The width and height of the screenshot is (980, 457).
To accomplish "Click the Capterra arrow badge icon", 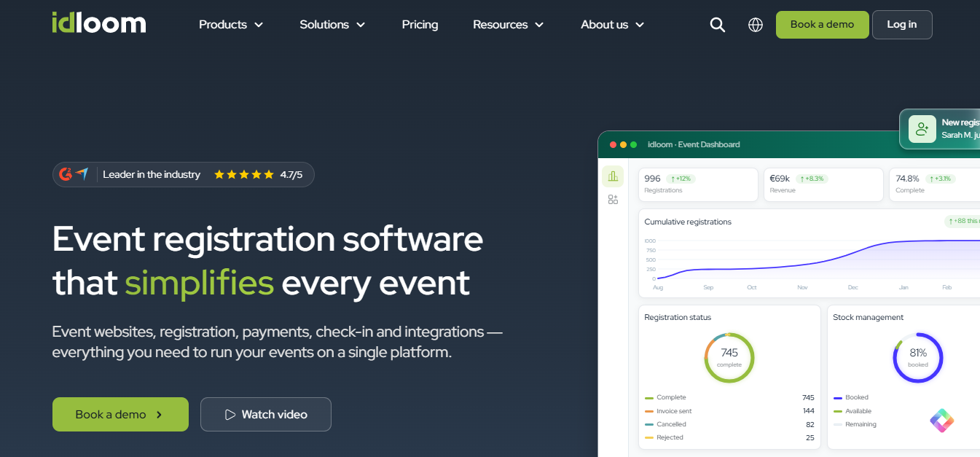I will pyautogui.click(x=82, y=174).
